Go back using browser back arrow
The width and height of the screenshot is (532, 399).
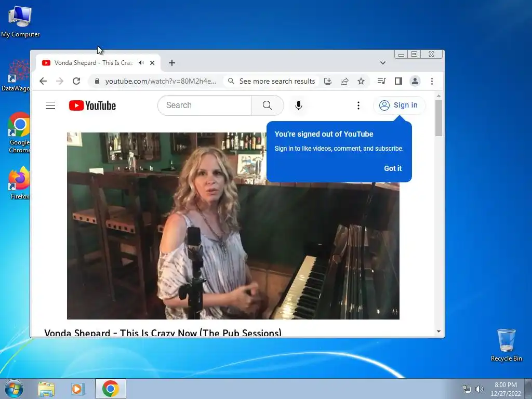43,81
